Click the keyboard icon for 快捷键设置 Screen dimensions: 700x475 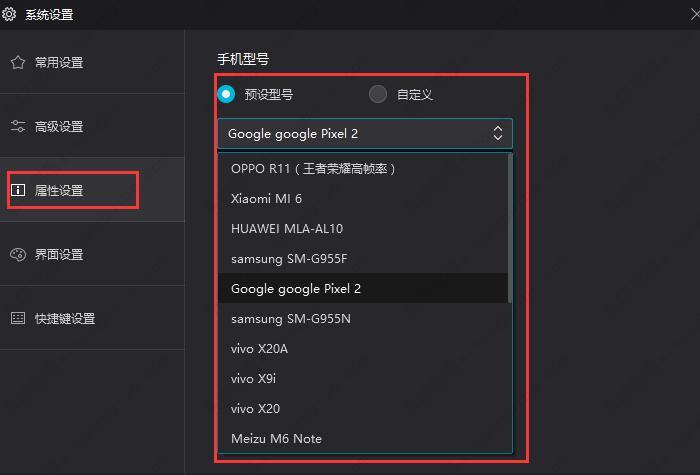[18, 318]
